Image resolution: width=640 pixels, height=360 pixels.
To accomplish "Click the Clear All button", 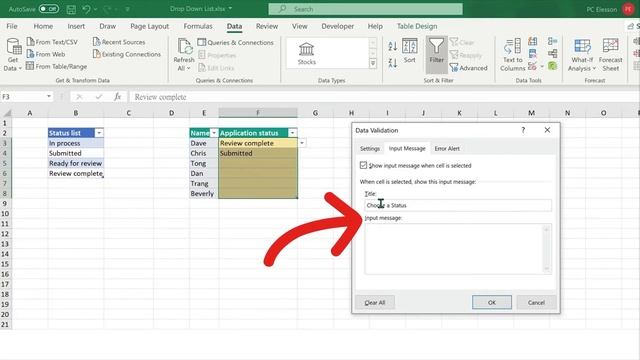I will tap(375, 302).
